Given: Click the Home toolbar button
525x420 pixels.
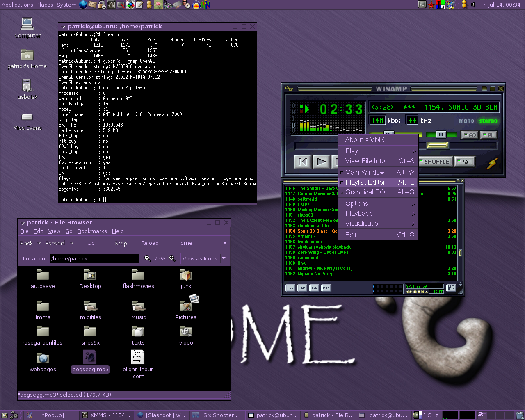Looking at the screenshot, I should coord(184,243).
